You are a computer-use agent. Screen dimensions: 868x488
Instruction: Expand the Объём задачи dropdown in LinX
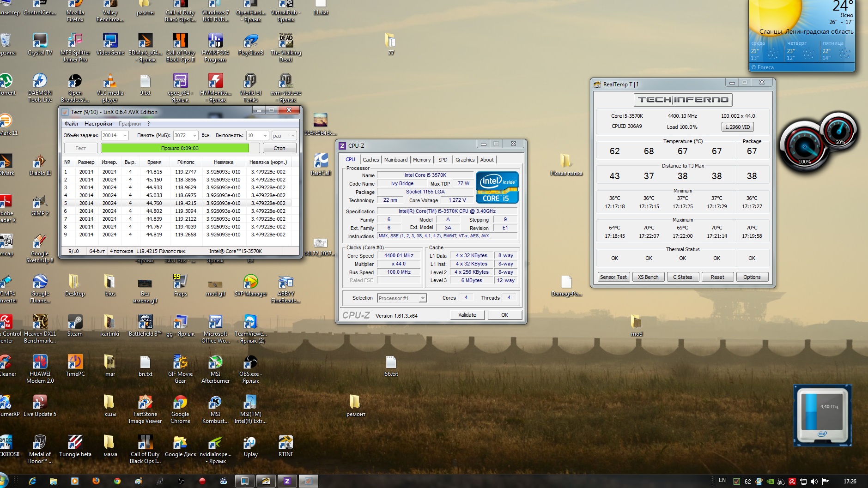[125, 135]
